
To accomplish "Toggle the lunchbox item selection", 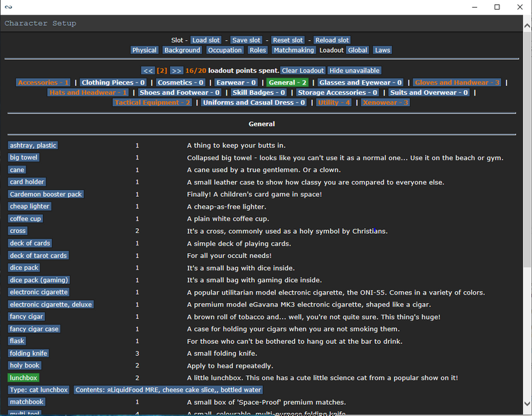I will (23, 378).
